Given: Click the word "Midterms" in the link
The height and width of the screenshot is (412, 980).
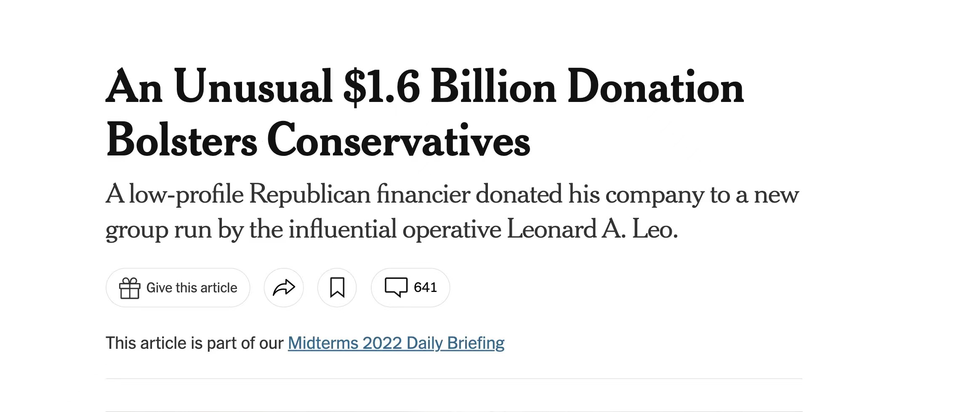Looking at the screenshot, I should pos(322,343).
